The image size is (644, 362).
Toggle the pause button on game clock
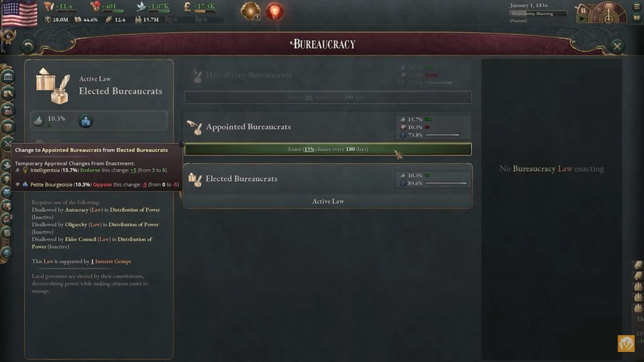583,10
